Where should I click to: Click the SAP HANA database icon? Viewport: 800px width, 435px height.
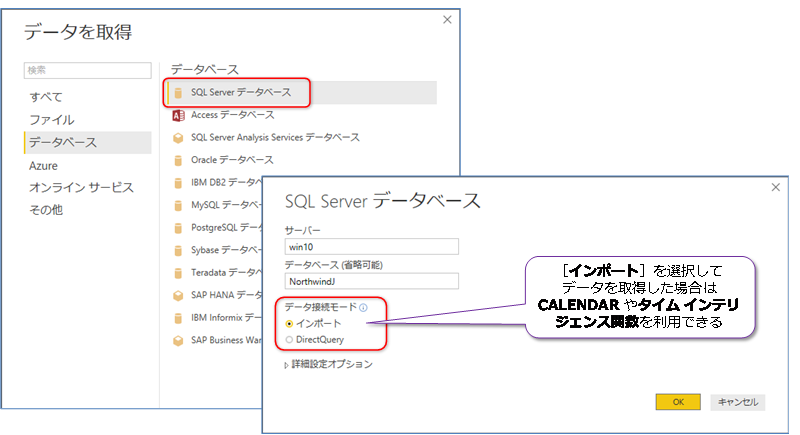pos(178,296)
